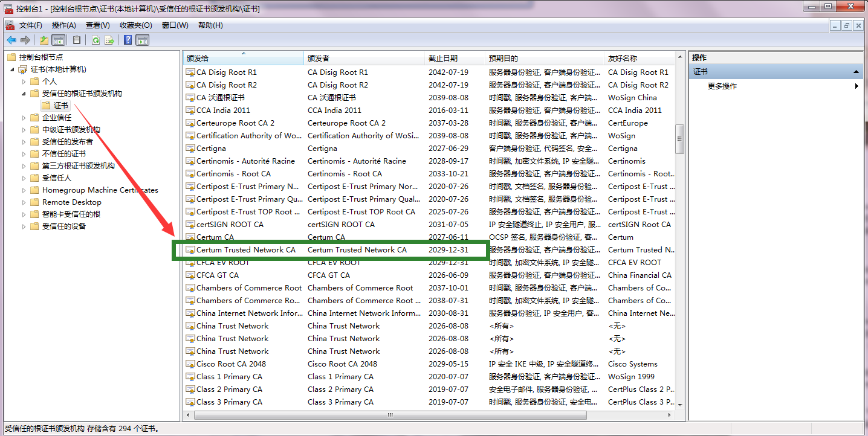
Task: Click the gray Forward arrow in toolbar
Action: tap(25, 40)
